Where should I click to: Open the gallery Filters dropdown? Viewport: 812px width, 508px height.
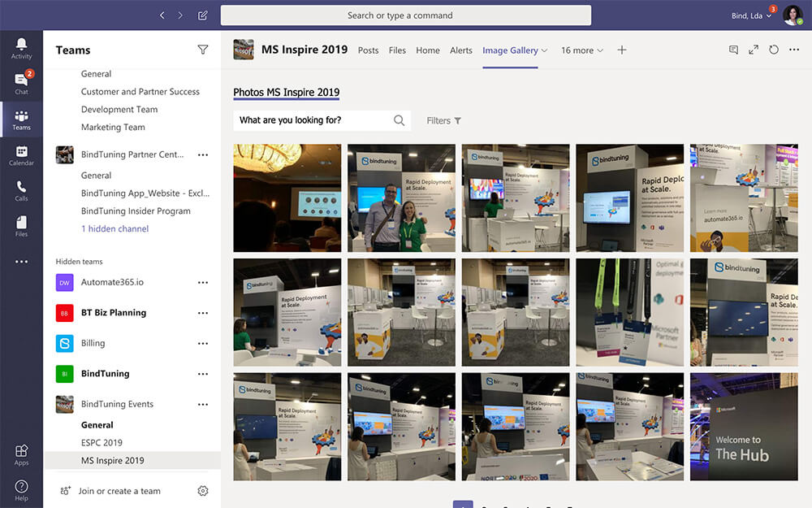coord(444,120)
